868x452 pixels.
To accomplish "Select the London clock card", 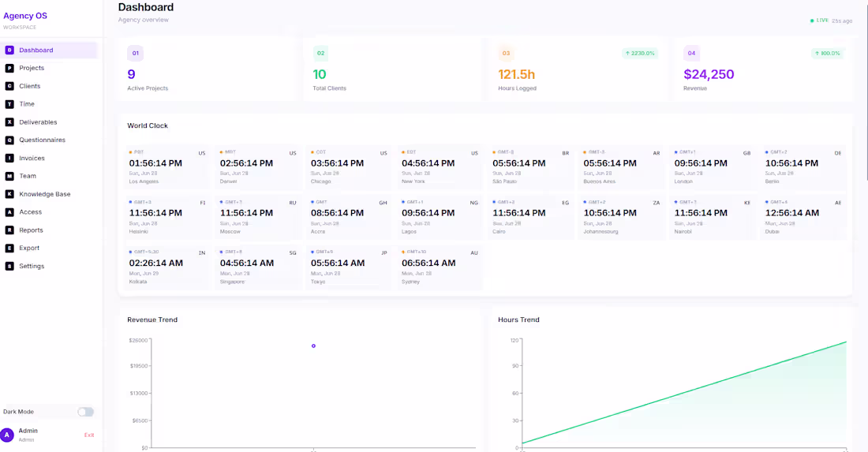I will [712, 166].
